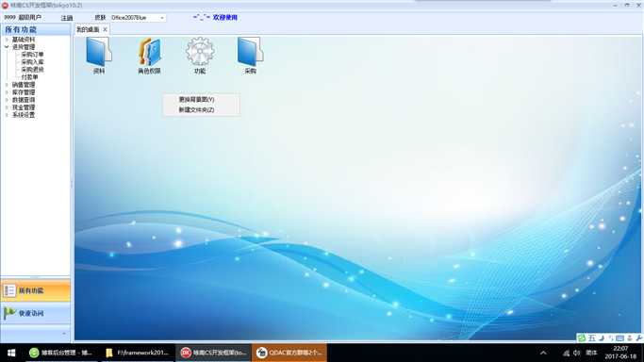644x362 pixels.
Task: Click the 9999 超级用户 label
Action: point(23,17)
